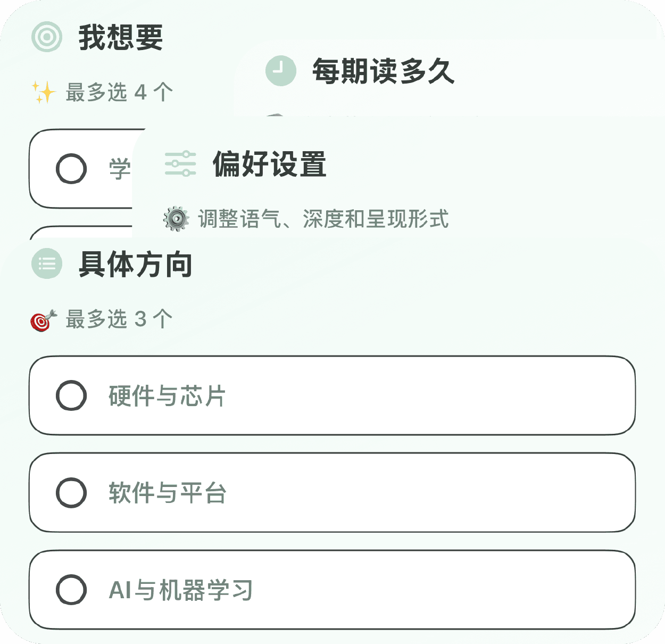This screenshot has width=665, height=644.
Task: Click the bullseye icon beside 我想要 heading
Action: [x=47, y=36]
